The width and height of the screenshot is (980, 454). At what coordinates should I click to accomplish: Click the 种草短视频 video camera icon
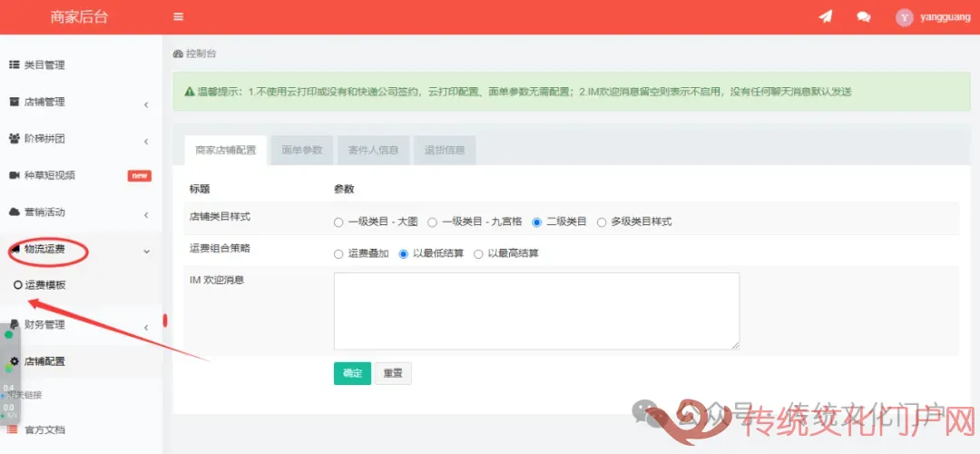click(x=14, y=175)
